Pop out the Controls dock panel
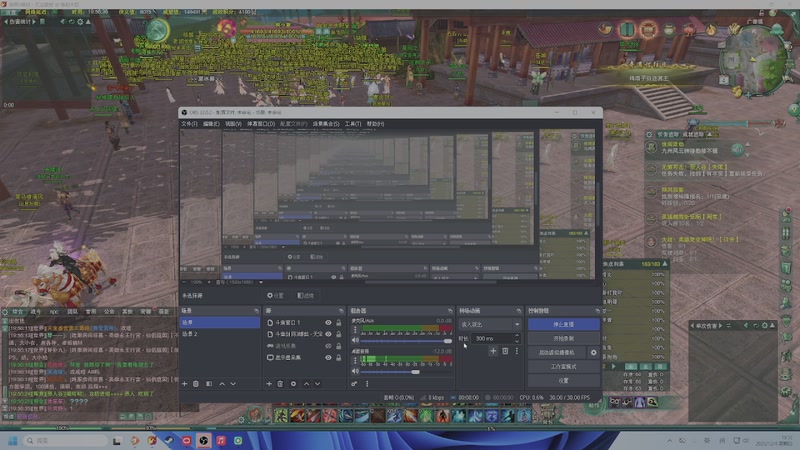The image size is (800, 450). [597, 311]
